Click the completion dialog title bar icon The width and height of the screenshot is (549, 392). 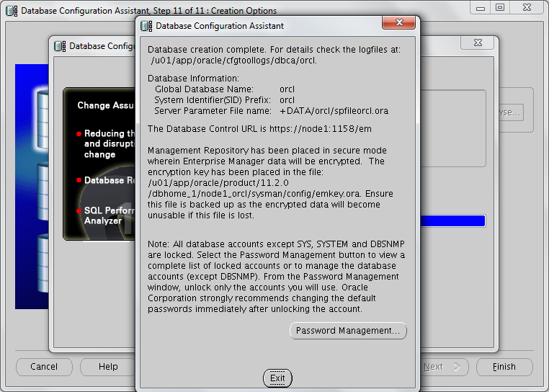146,26
